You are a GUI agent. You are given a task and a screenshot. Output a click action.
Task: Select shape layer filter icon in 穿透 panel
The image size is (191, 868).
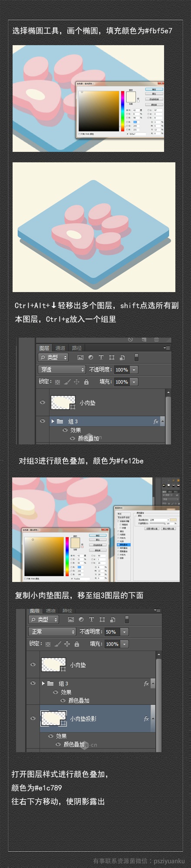coord(112,358)
